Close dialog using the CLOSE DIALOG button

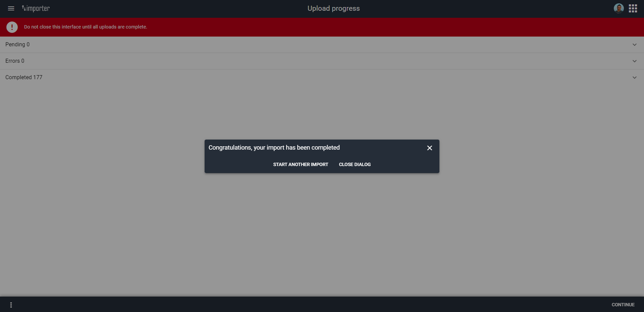coord(355,164)
